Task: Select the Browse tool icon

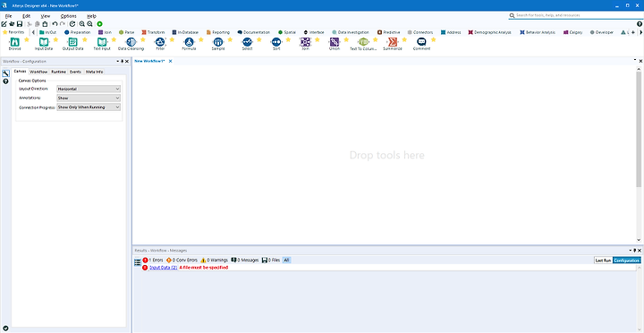Action: [14, 41]
